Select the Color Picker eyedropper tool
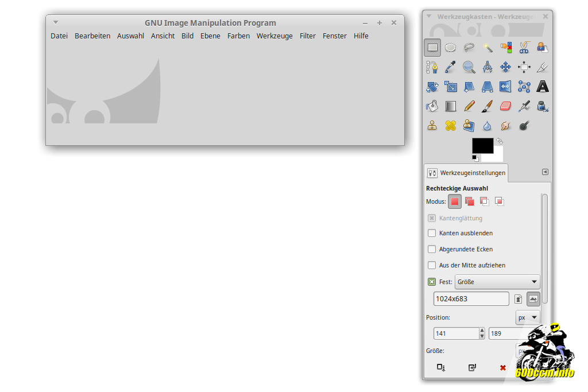588x392 pixels. [450, 67]
